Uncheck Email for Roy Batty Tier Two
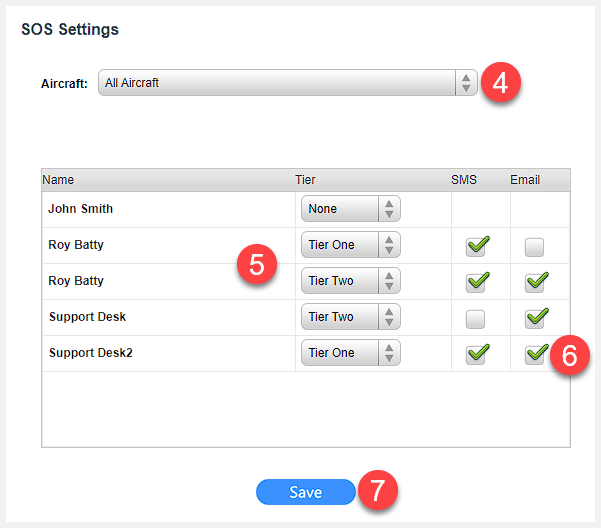601x528 pixels. [x=534, y=283]
